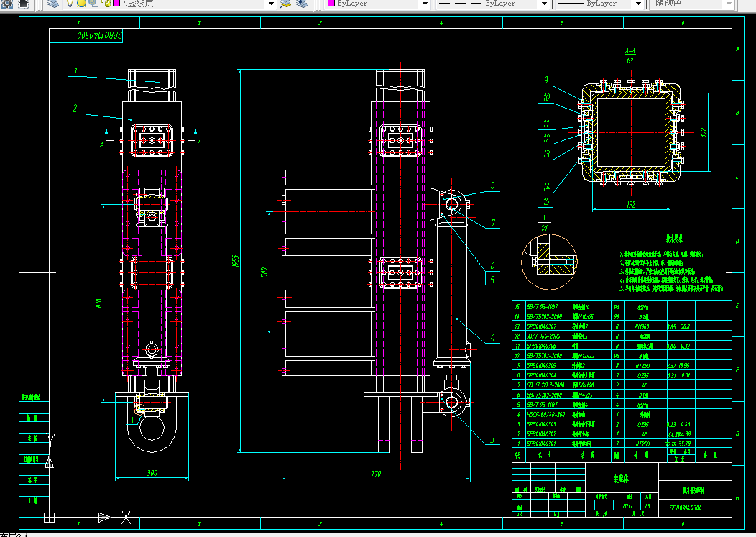Select GB/T 119.2-2000 table cell
Screen dimensions: 756x537
(x=545, y=385)
